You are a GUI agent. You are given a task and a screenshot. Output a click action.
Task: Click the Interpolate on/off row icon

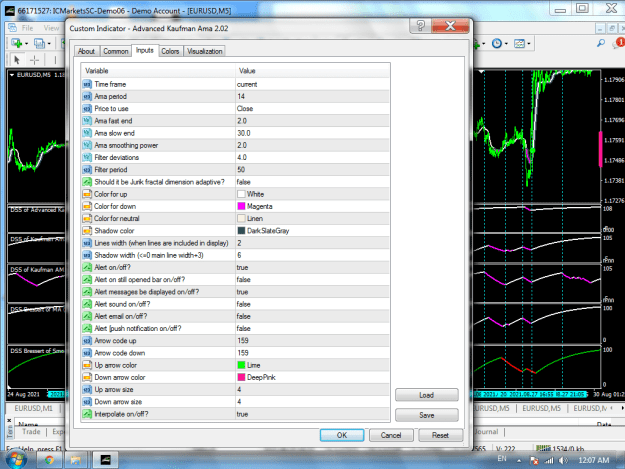tap(87, 414)
